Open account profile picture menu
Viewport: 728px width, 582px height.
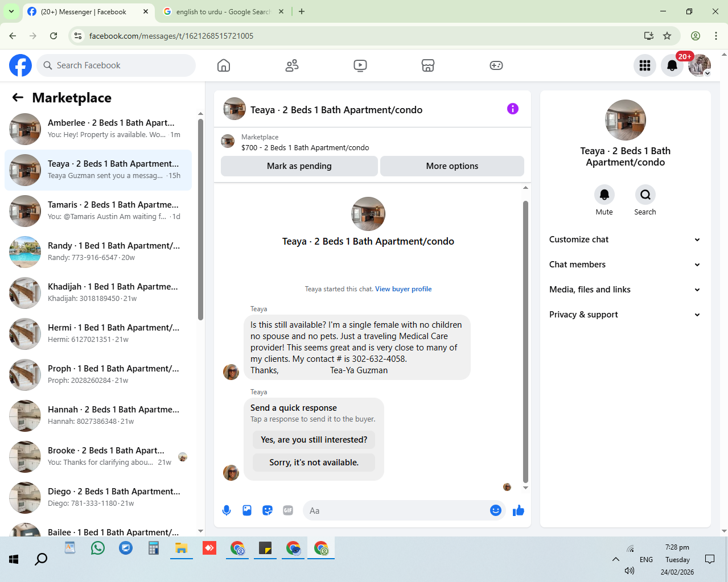click(x=700, y=65)
